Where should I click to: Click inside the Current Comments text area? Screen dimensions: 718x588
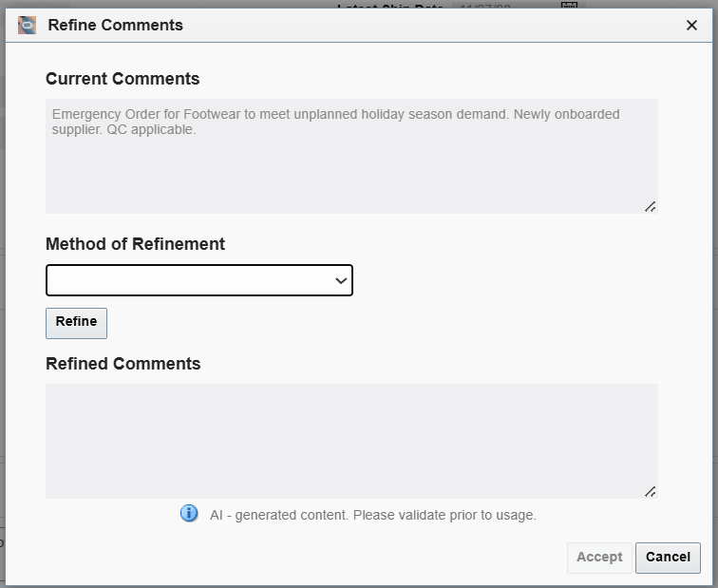pyautogui.click(x=351, y=156)
